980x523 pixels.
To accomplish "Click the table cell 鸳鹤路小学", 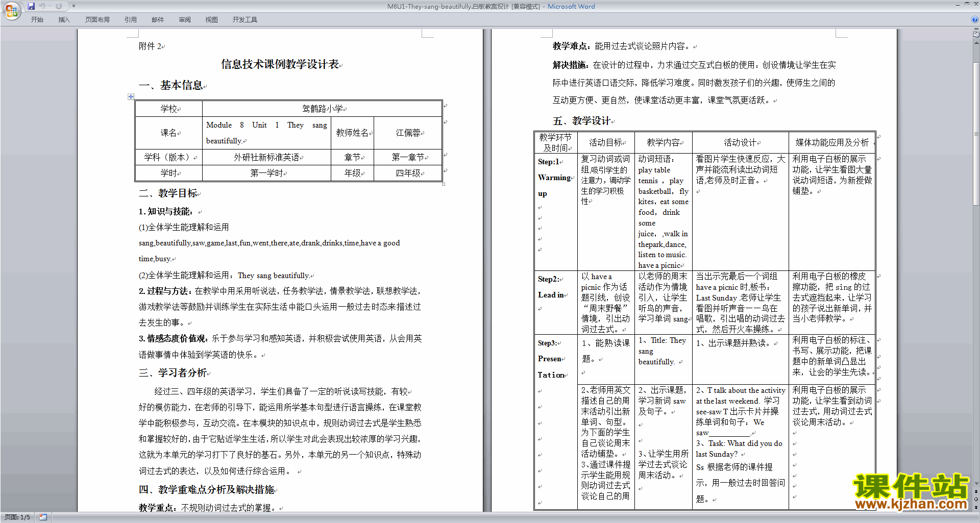I will click(x=323, y=109).
